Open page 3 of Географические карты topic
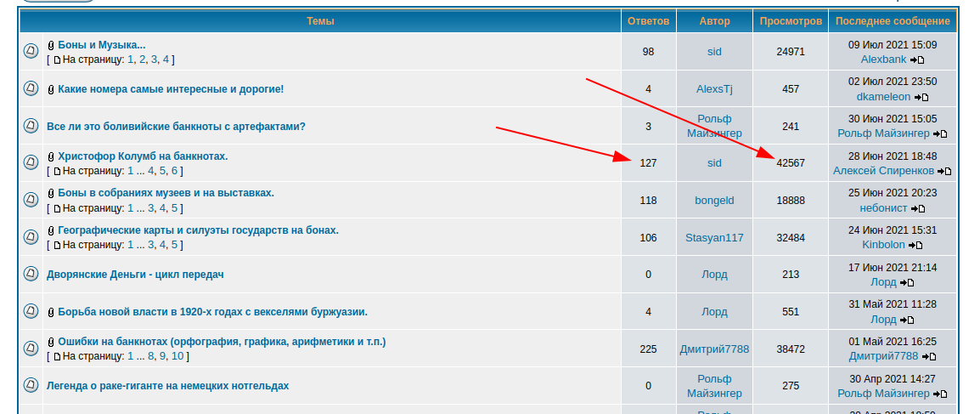The width and height of the screenshot is (980, 414). (x=151, y=245)
